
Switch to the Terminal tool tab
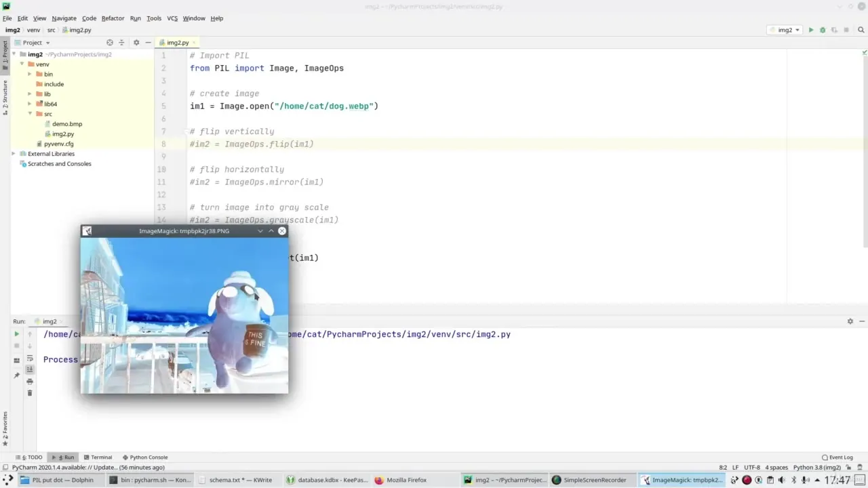click(x=98, y=457)
